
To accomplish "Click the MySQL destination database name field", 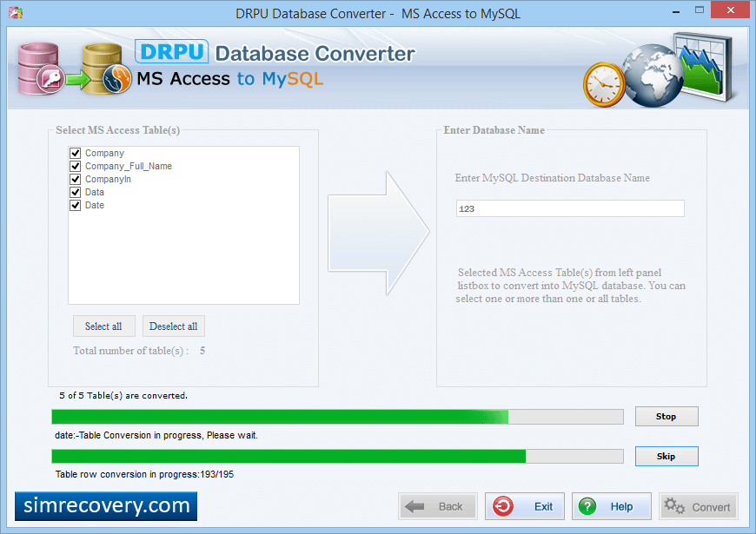I will pos(570,208).
